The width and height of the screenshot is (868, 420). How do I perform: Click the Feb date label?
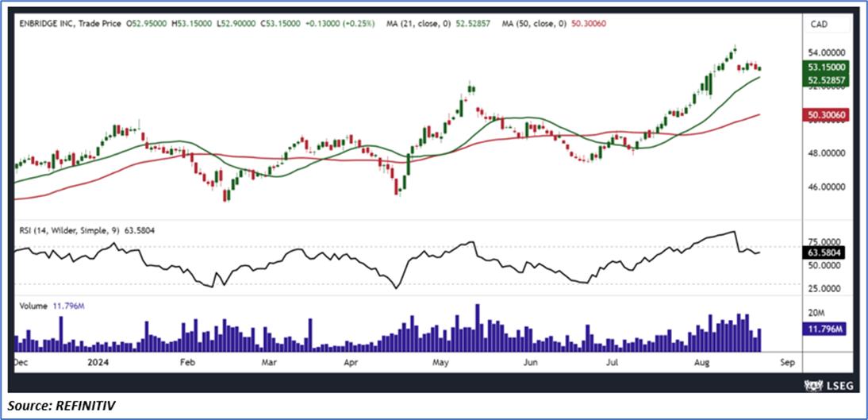click(x=187, y=362)
